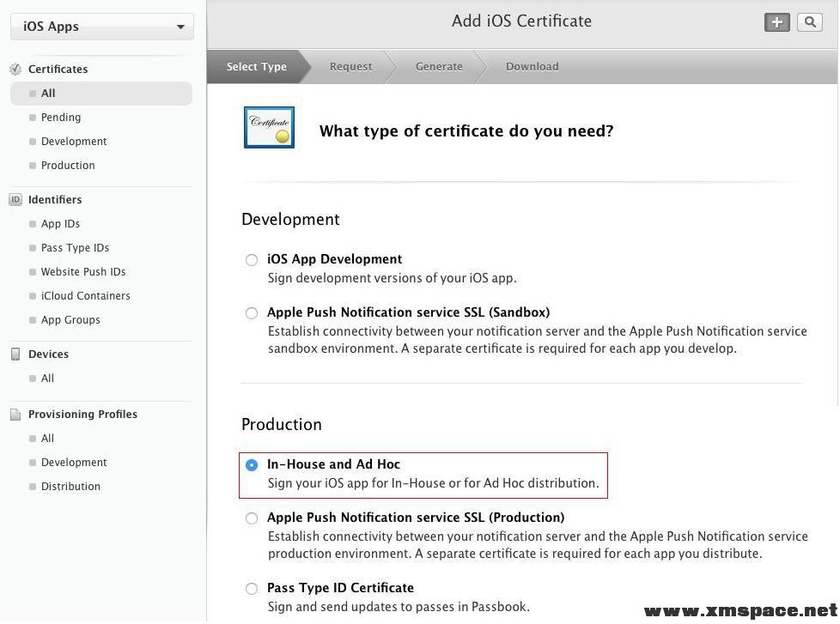This screenshot has height=624, width=840.
Task: Click the magnifier search icon
Action: tap(810, 22)
